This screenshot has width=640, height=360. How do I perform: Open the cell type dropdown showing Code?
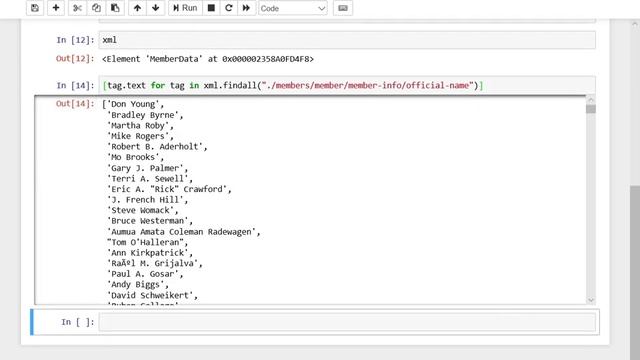(x=293, y=8)
